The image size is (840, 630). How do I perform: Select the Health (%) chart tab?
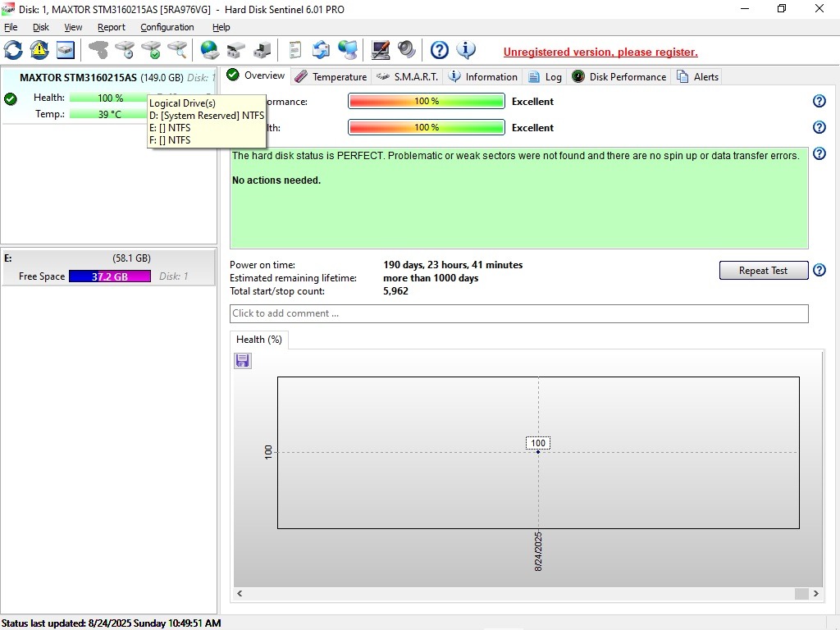[259, 340]
